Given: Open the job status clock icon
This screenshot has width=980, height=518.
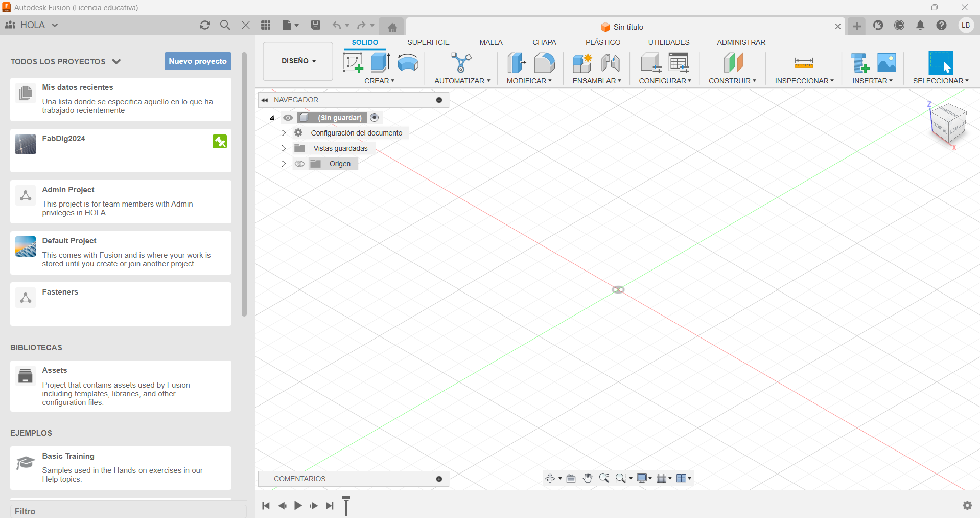Looking at the screenshot, I should (x=899, y=25).
